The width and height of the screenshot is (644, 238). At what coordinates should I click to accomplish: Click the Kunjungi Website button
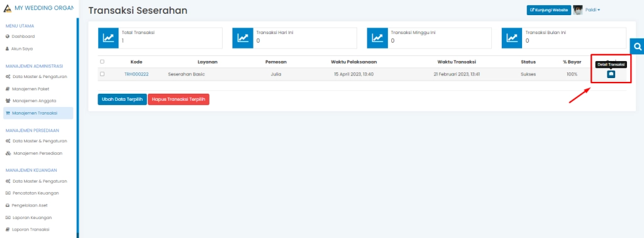(x=548, y=10)
